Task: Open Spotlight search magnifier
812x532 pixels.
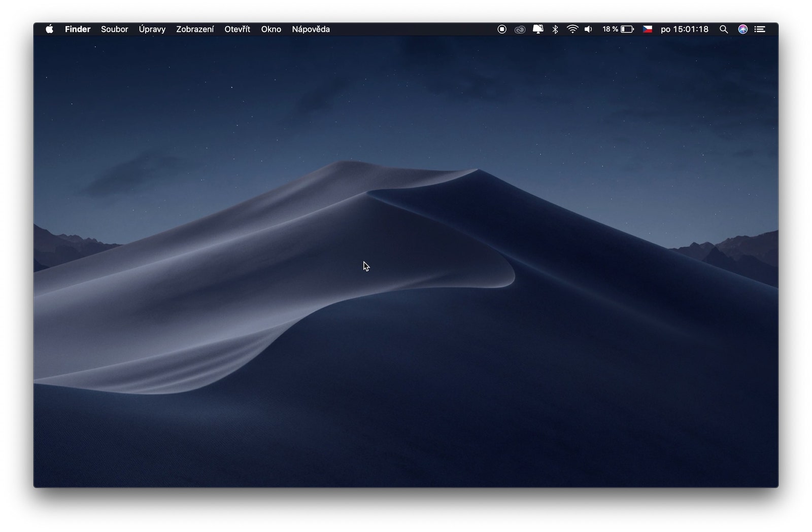Action: pyautogui.click(x=724, y=29)
